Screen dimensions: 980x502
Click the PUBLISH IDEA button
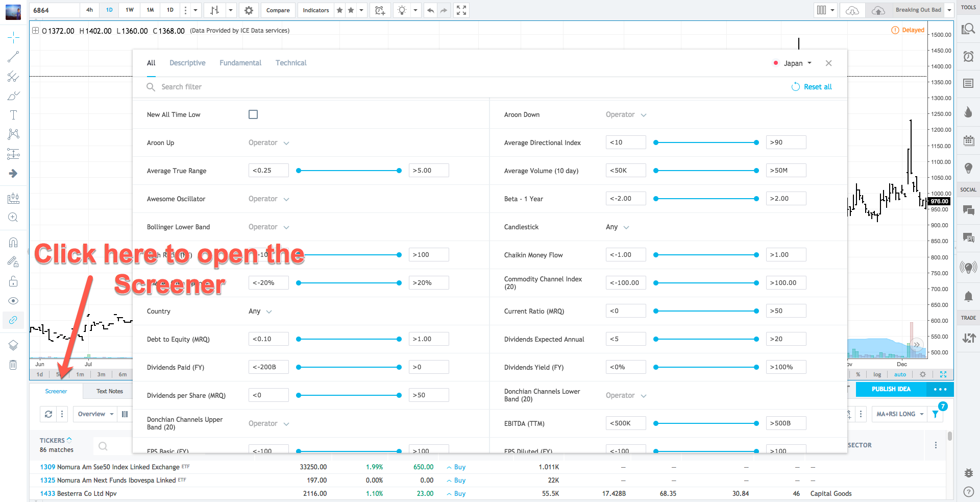[891, 389]
